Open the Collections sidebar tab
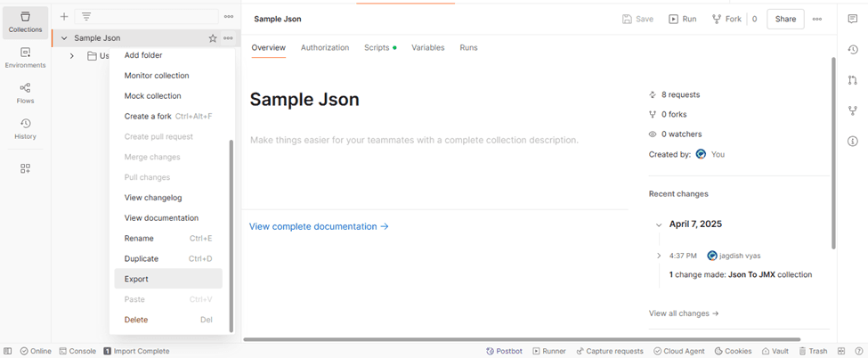This screenshot has height=358, width=868. (x=26, y=23)
